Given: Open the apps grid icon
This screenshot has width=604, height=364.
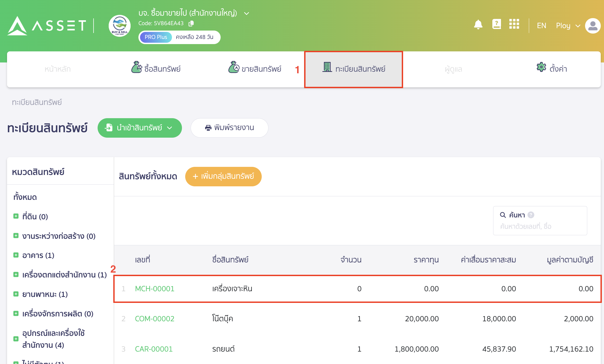Looking at the screenshot, I should 514,25.
